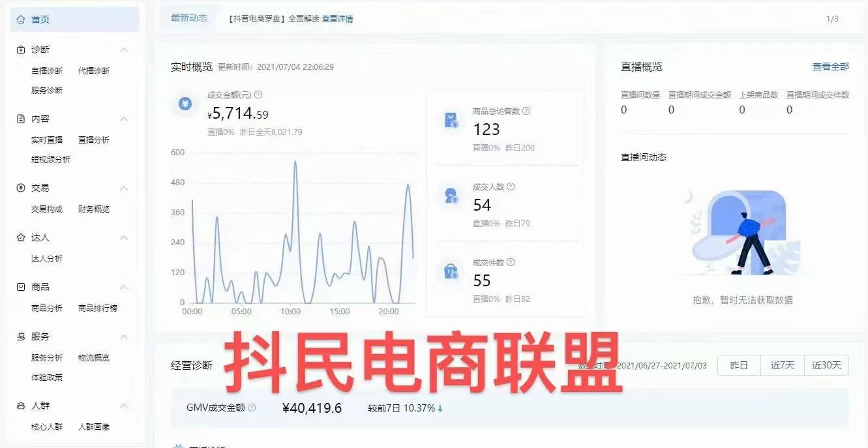
Task: Click the help icon next to 商品总访客数
Action: coord(526,111)
